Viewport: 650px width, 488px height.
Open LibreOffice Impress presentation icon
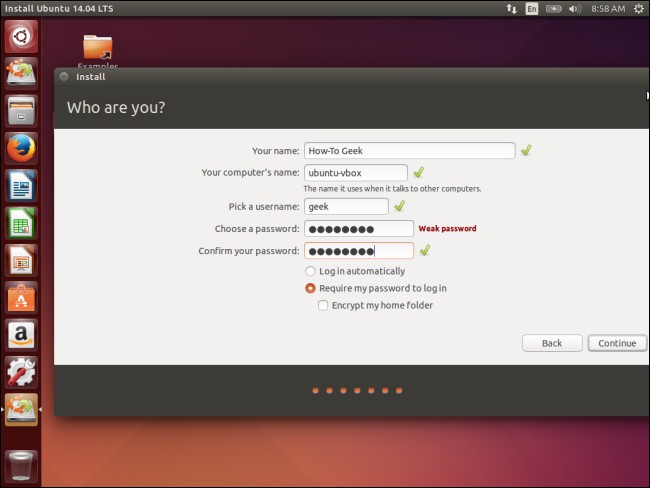[x=21, y=260]
